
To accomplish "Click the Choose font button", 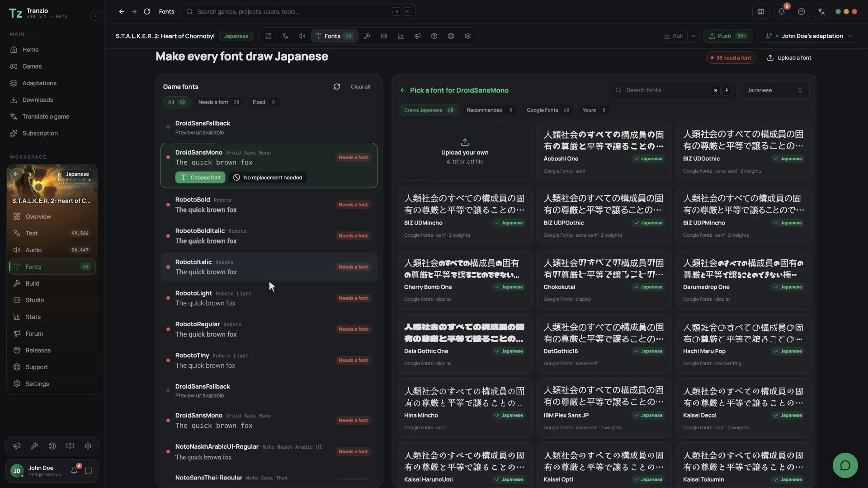I will coord(200,178).
